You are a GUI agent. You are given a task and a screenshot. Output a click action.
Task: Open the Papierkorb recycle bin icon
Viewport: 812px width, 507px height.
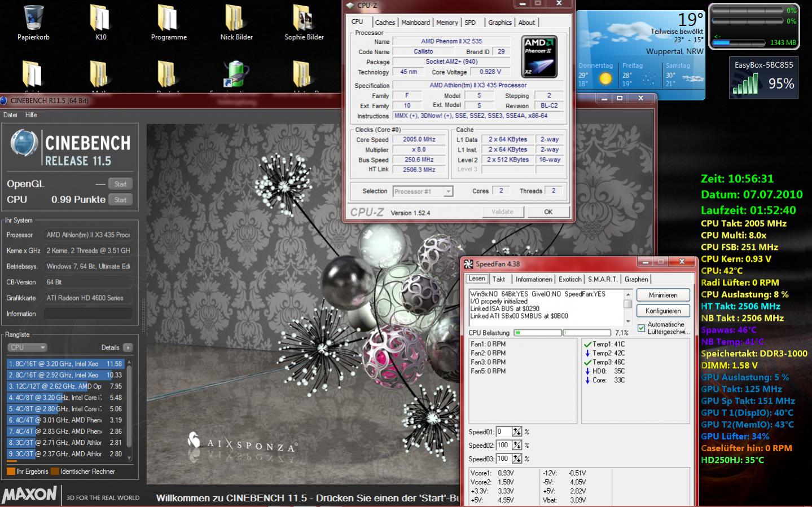click(33, 17)
